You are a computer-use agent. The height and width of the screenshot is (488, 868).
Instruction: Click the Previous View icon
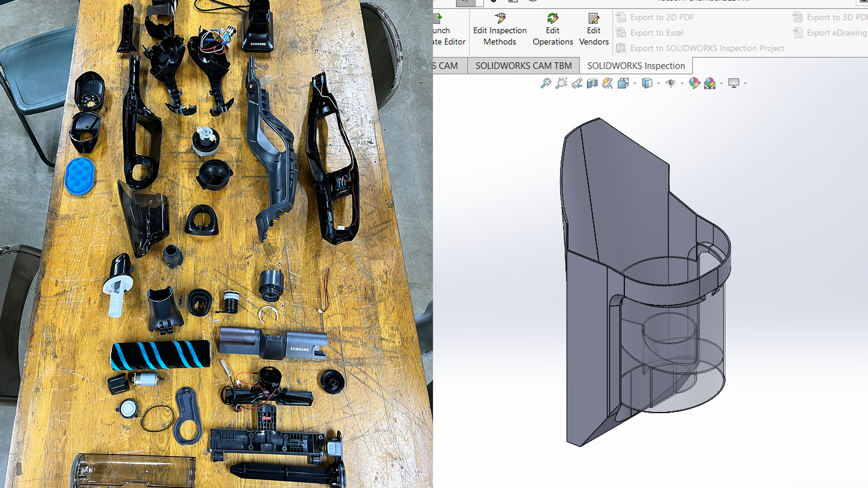pos(576,84)
